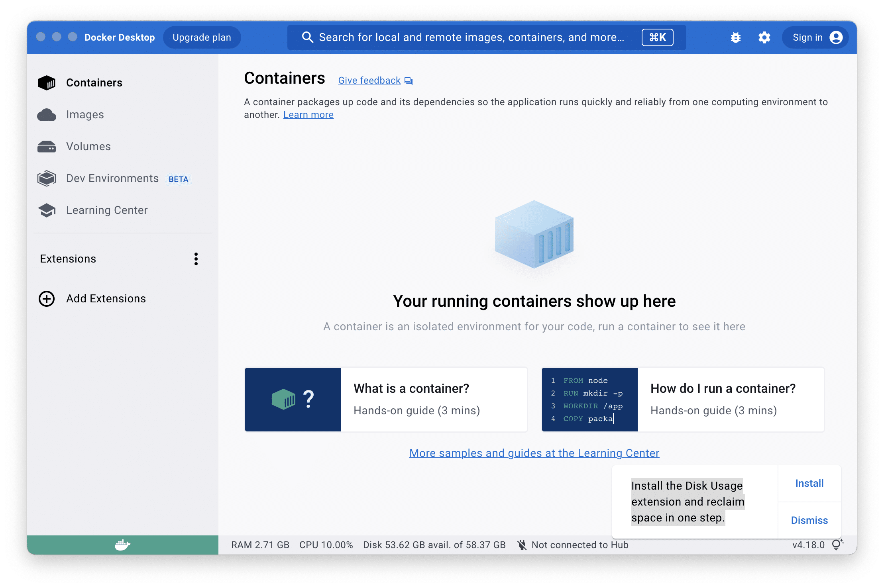Open More samples and guides link

tap(534, 453)
